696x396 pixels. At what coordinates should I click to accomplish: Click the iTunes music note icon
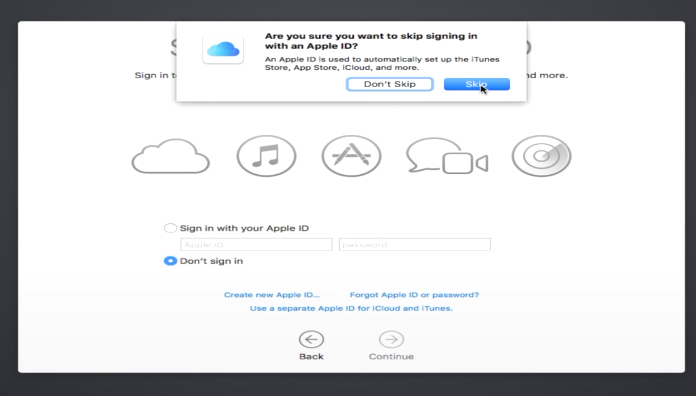pos(266,156)
